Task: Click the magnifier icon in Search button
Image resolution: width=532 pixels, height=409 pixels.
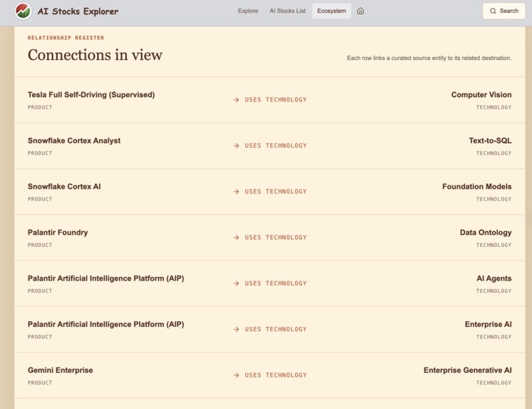Action: click(493, 11)
